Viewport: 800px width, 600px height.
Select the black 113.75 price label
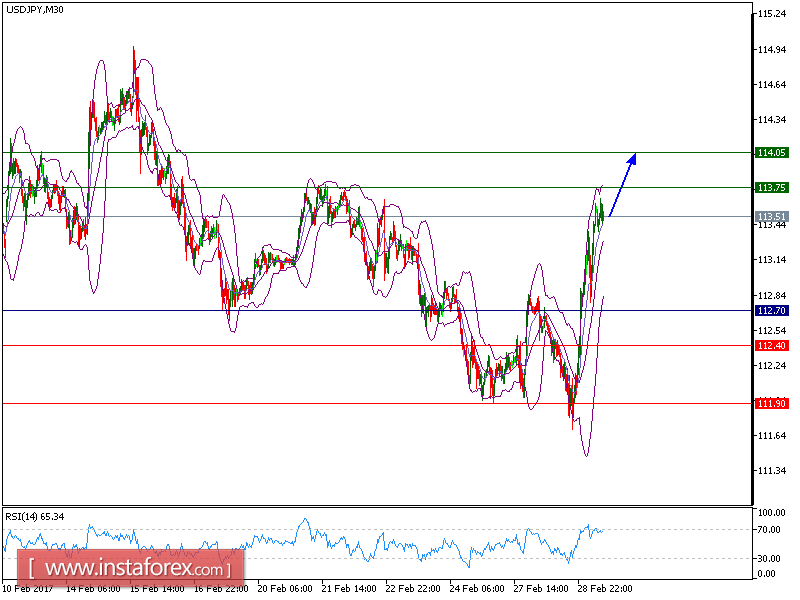(x=770, y=187)
